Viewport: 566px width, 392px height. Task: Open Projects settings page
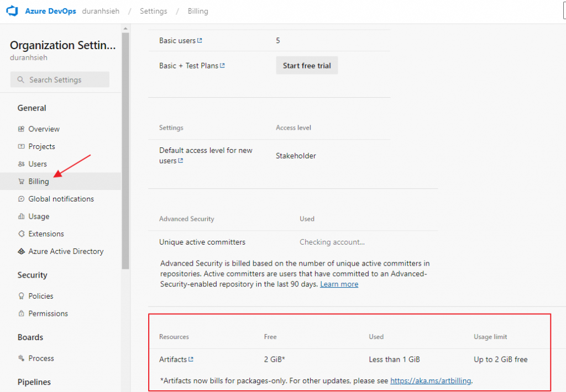pos(41,146)
